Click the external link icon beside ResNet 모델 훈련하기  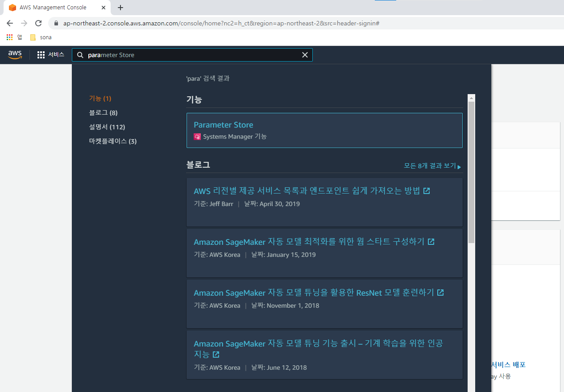tap(440, 293)
